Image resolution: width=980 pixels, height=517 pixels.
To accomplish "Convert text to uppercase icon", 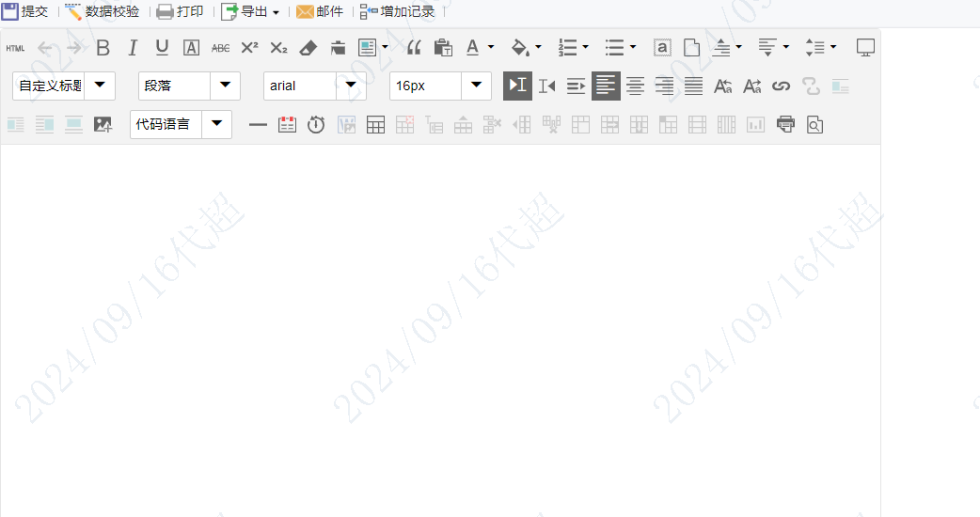I will (723, 86).
